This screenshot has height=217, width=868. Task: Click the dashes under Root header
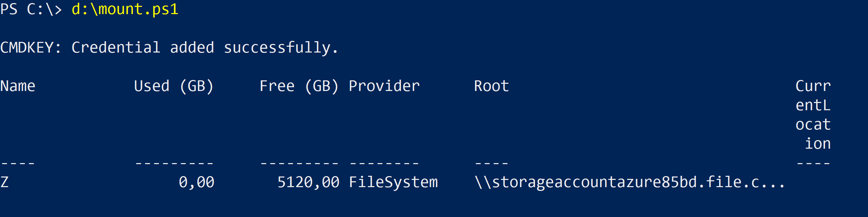[492, 163]
